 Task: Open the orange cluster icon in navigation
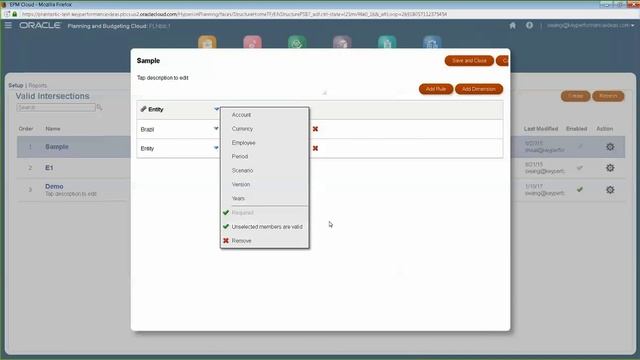207,42
